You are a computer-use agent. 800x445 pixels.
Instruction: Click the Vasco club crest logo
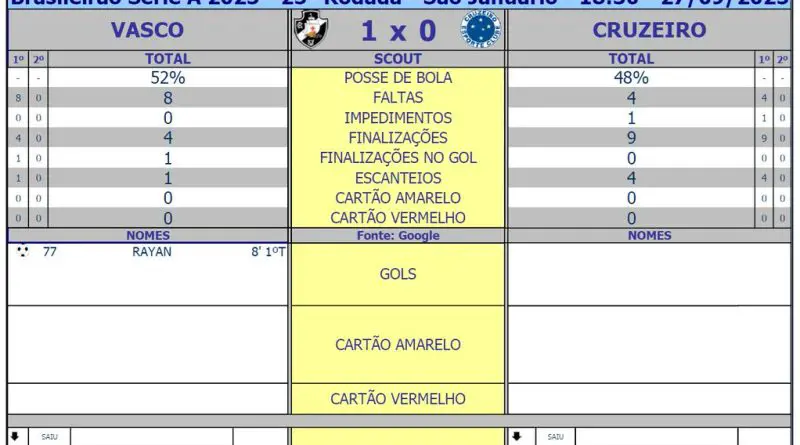click(311, 29)
